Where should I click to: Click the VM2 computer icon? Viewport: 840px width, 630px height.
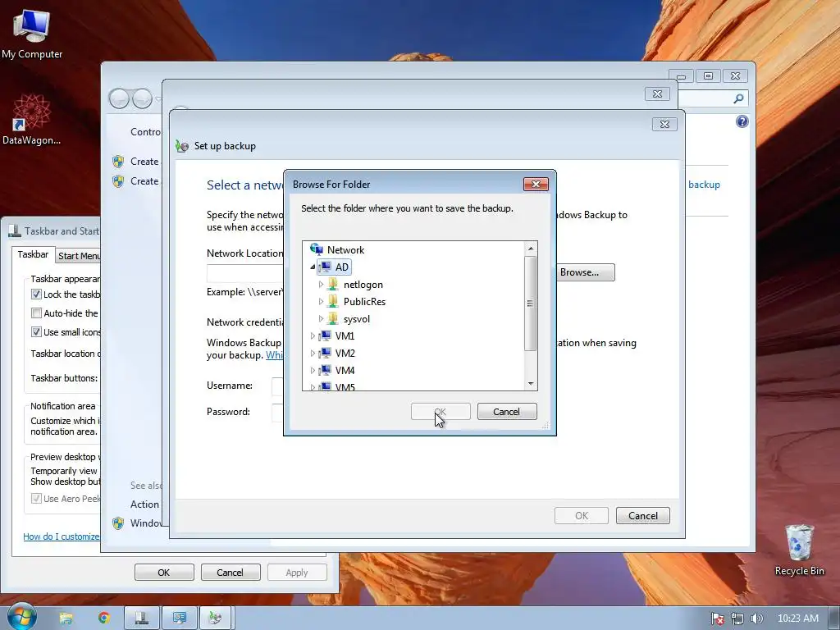[325, 353]
